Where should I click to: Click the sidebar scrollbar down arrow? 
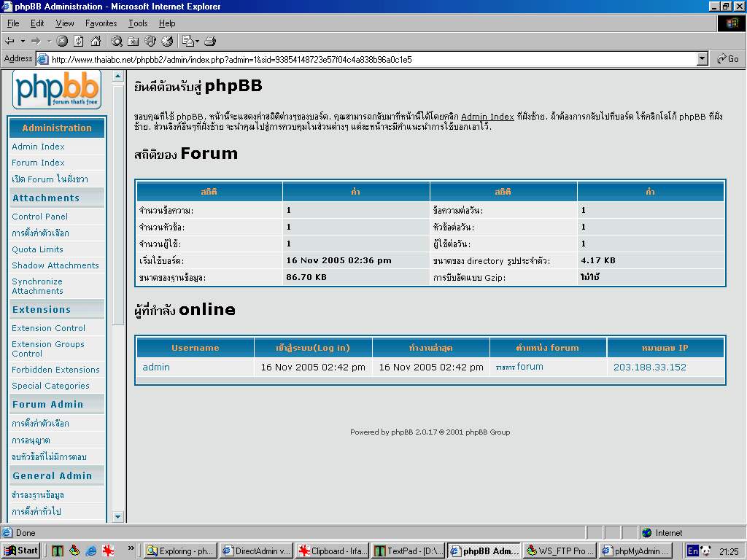click(x=118, y=517)
